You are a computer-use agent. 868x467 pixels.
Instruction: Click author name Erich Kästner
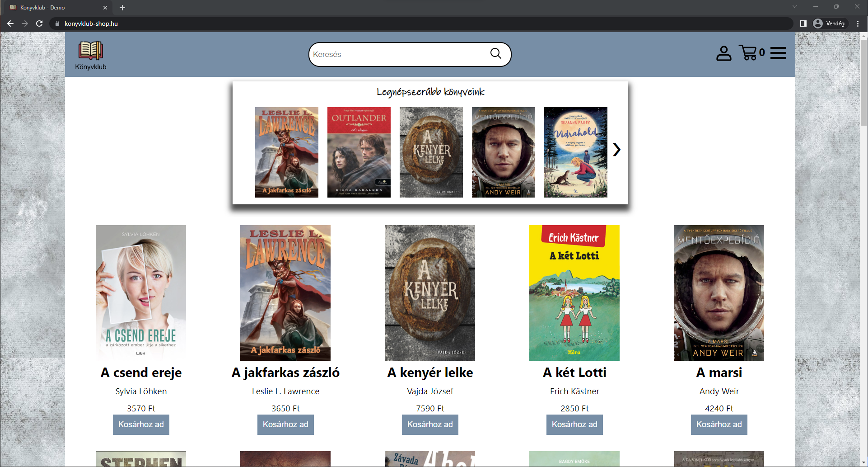coord(574,392)
